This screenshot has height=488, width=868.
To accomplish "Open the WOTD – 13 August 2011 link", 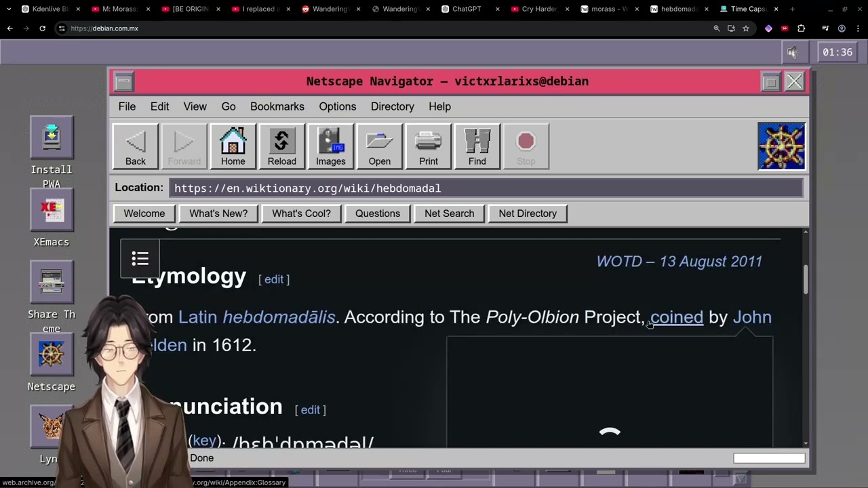I will (679, 262).
